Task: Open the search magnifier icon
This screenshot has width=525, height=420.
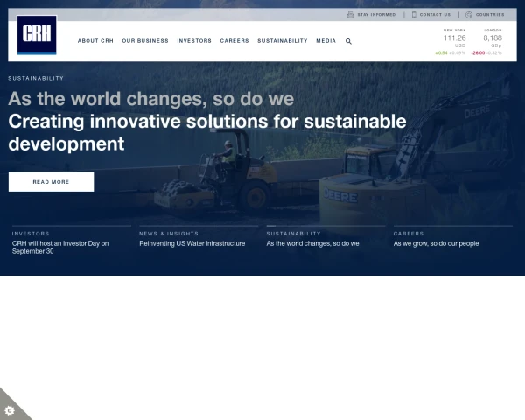Action: (348, 41)
